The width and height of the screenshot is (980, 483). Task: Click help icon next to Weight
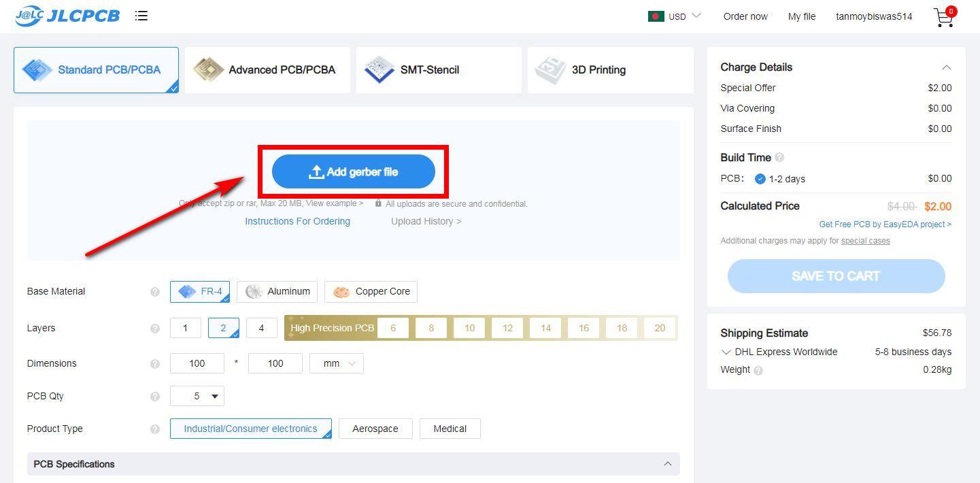pos(758,371)
